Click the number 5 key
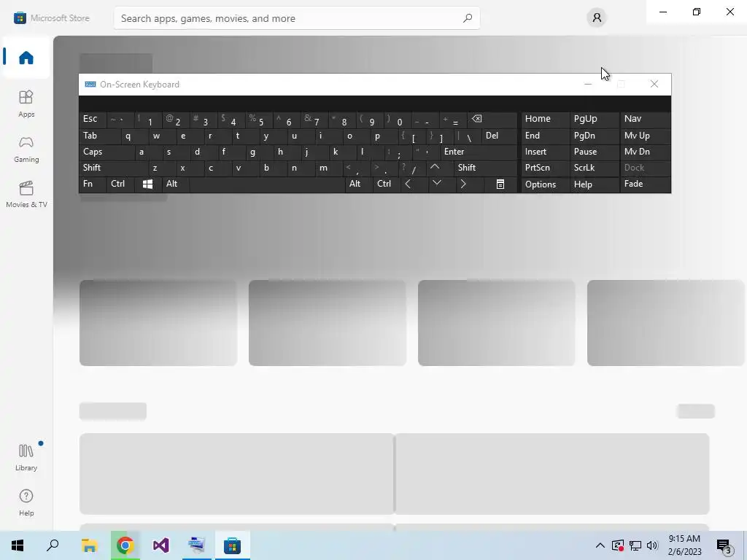Viewport: 747px width, 560px height. (x=259, y=119)
